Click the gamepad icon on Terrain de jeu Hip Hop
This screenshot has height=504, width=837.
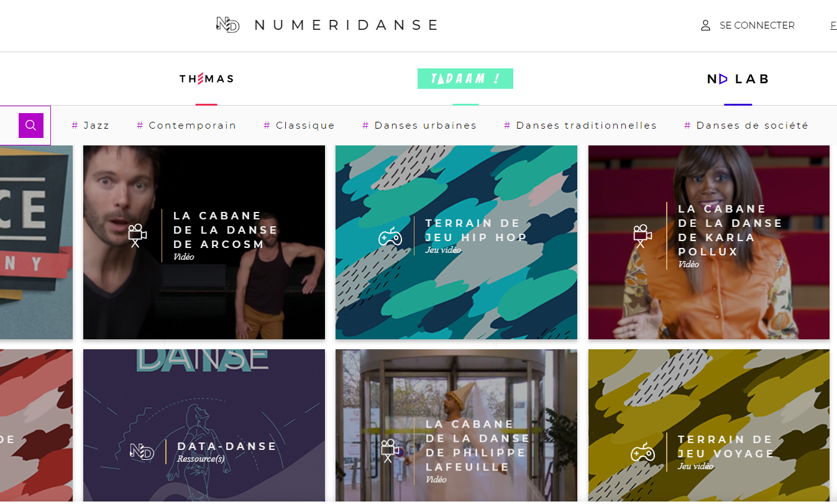(x=390, y=236)
